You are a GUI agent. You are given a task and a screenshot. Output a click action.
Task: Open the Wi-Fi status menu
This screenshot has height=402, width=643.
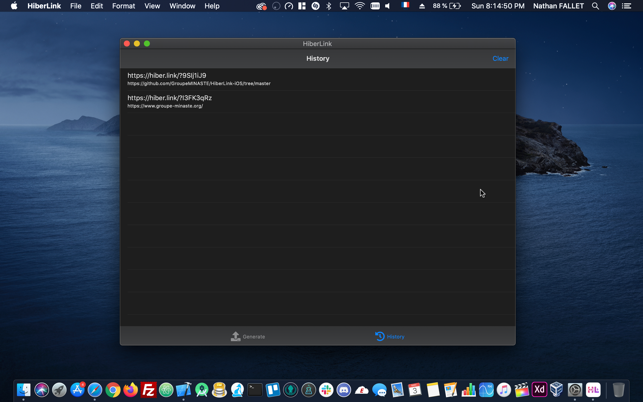[360, 6]
